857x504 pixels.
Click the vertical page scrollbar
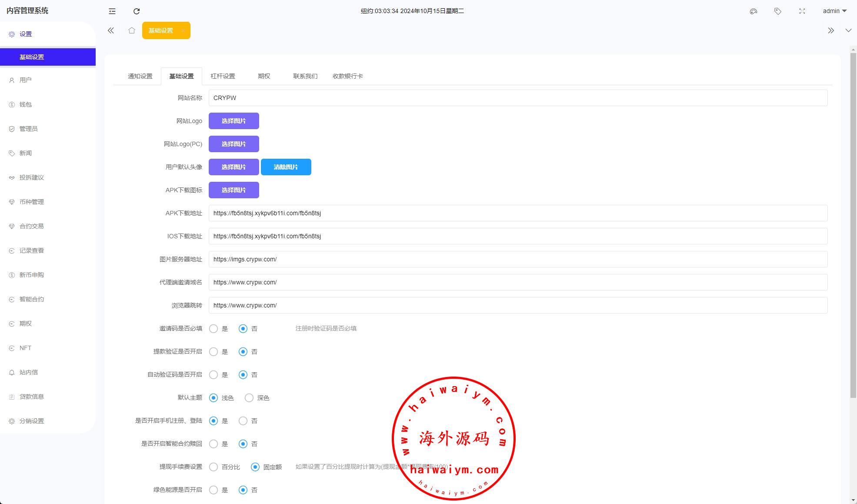(853, 226)
